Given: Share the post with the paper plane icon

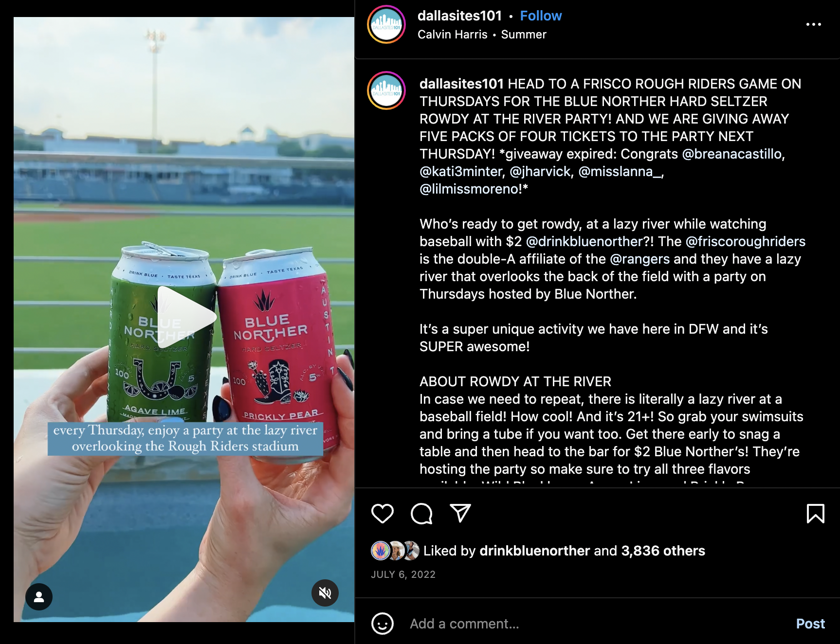Looking at the screenshot, I should (x=460, y=513).
